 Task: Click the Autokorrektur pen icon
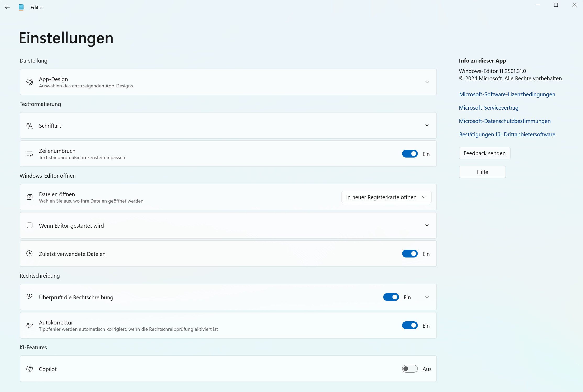30,325
